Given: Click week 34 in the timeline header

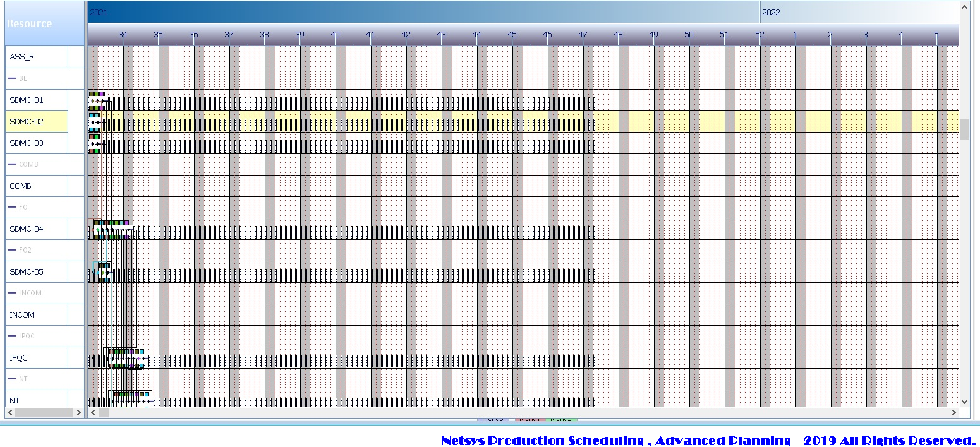Looking at the screenshot, I should pyautogui.click(x=123, y=35).
